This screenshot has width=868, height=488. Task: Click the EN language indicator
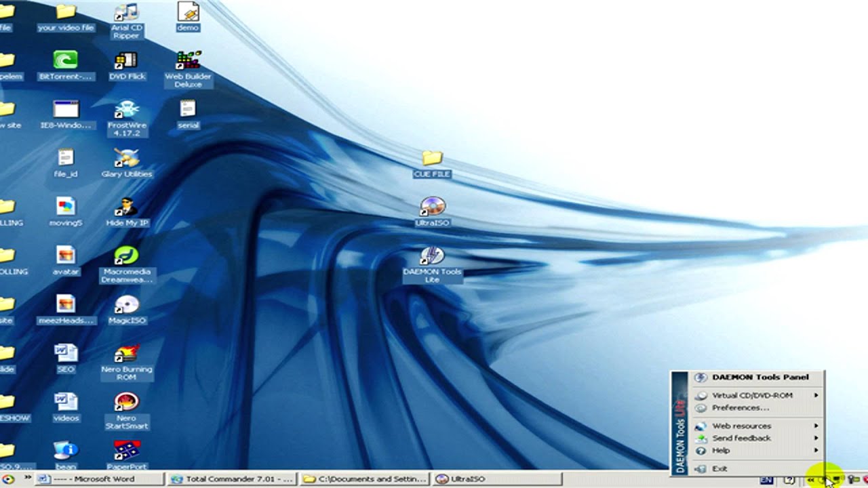pyautogui.click(x=766, y=480)
